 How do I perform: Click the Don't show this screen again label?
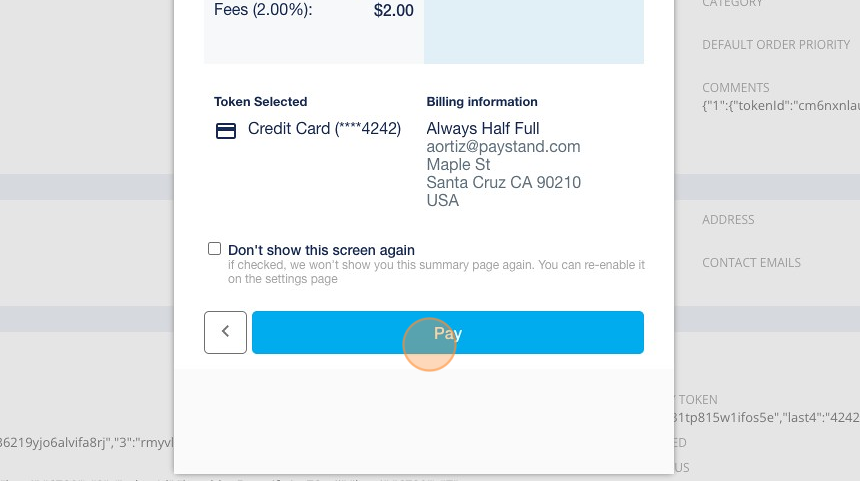click(321, 250)
